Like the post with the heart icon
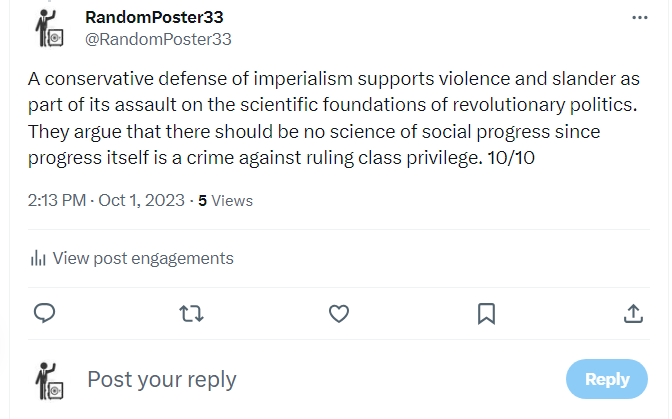The width and height of the screenshot is (672, 419). (339, 314)
